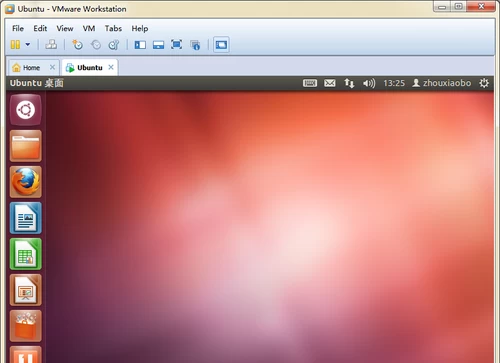Click the 13:25 clock in the panel
The image size is (500, 363).
coord(394,83)
